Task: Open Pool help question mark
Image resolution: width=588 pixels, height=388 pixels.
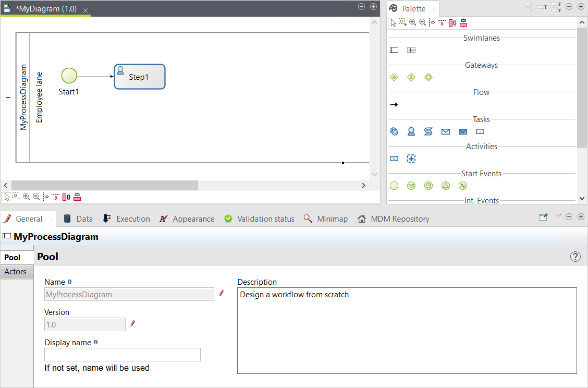Action: tap(575, 257)
